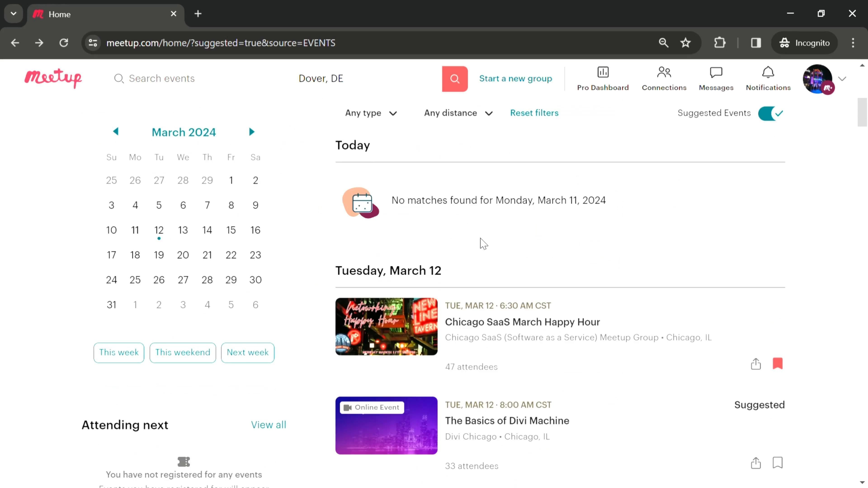Click Reset filters link
The width and height of the screenshot is (868, 488).
[534, 113]
